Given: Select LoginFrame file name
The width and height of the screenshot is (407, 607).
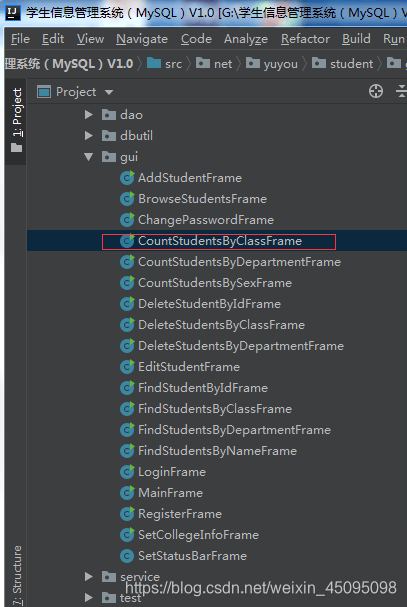Looking at the screenshot, I should pyautogui.click(x=172, y=472).
